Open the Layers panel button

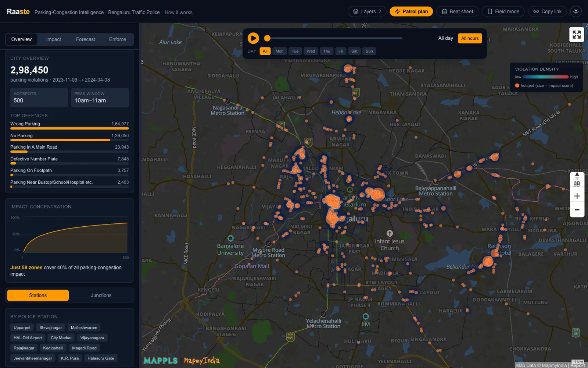pos(367,11)
